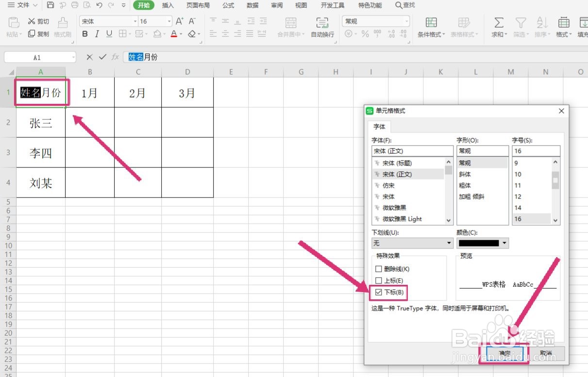Click the 查找 search icon
588x377 pixels.
[399, 5]
